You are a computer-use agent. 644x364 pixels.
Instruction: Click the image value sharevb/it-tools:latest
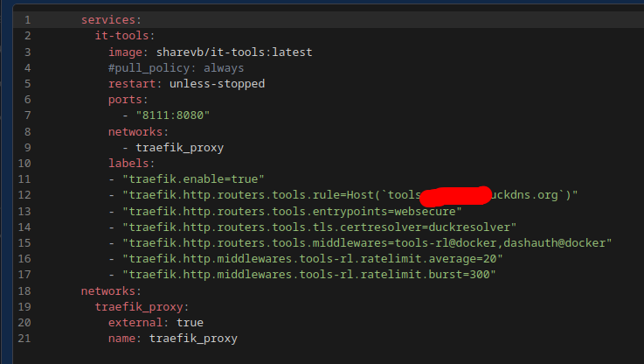click(234, 52)
